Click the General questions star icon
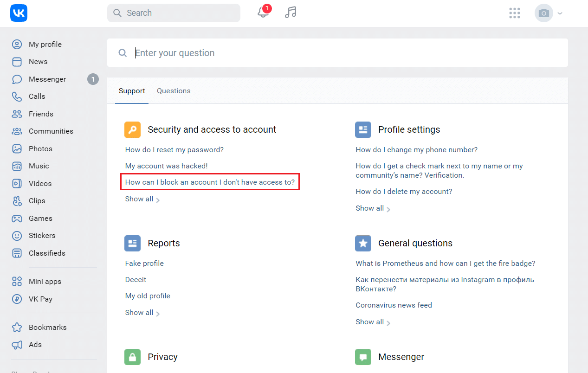This screenshot has height=373, width=588. (x=363, y=243)
